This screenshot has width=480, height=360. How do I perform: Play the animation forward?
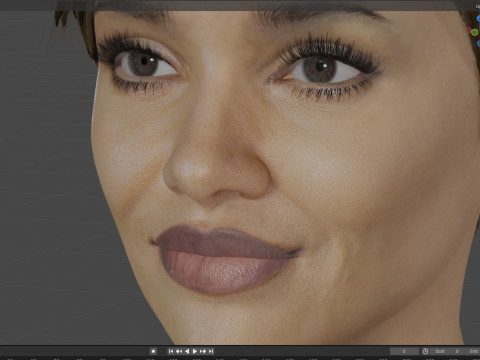(195, 351)
